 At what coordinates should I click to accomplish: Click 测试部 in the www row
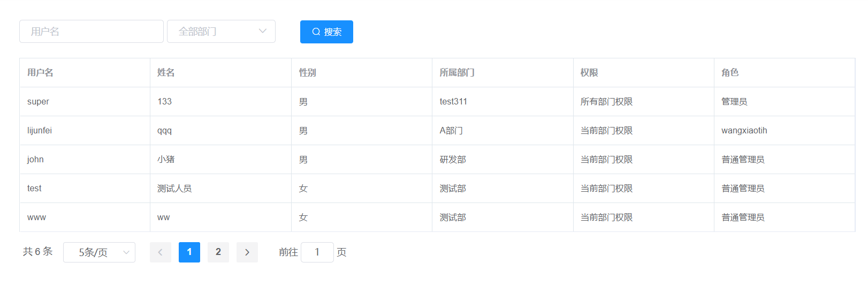click(x=453, y=217)
